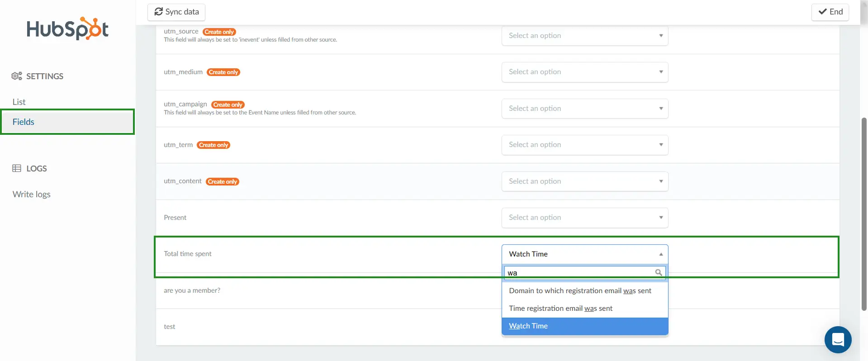The image size is (868, 361).
Task: Click the utm_medium field label
Action: click(183, 72)
